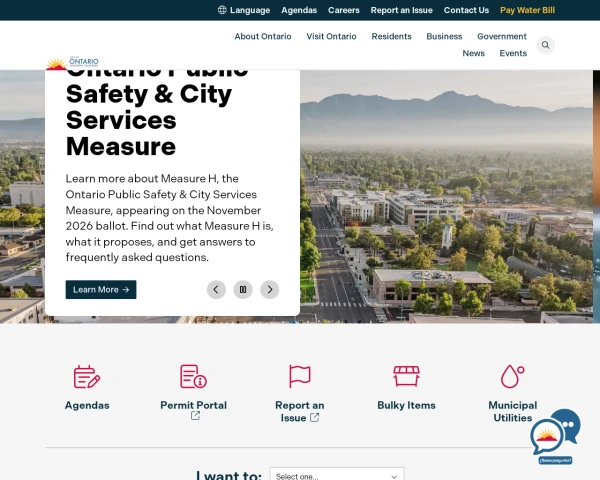The width and height of the screenshot is (600, 480).
Task: Go to Report an Issue in top bar
Action: pos(401,10)
